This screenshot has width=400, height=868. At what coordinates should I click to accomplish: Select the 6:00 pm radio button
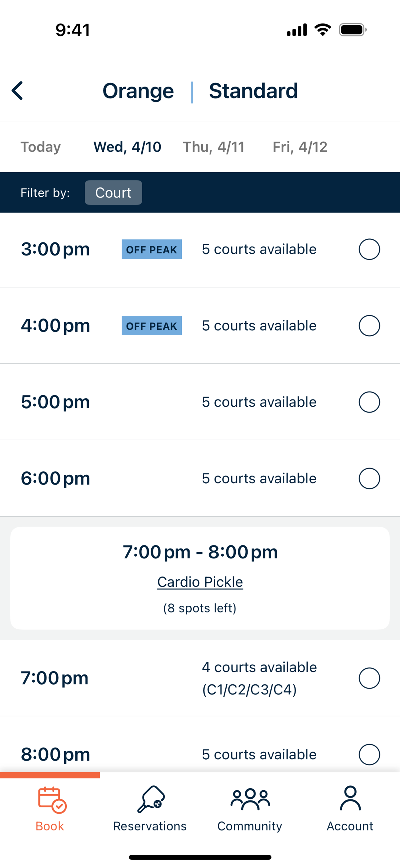[369, 478]
